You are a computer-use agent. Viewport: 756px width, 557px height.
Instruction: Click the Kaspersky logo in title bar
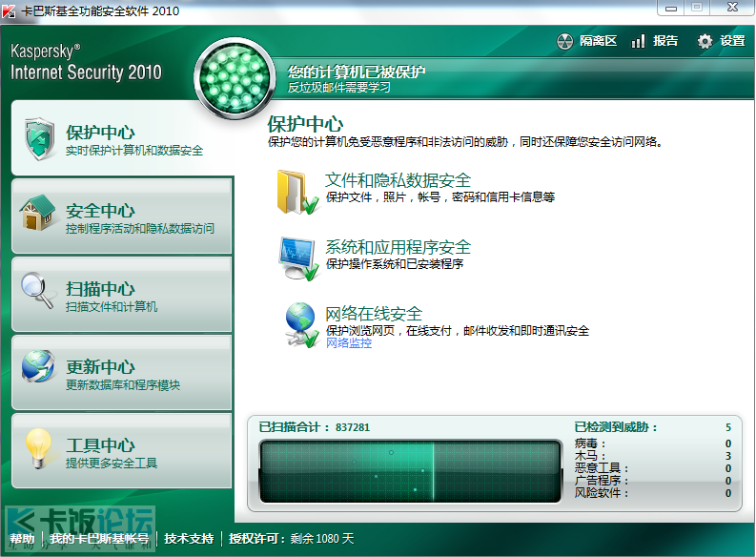pyautogui.click(x=9, y=10)
